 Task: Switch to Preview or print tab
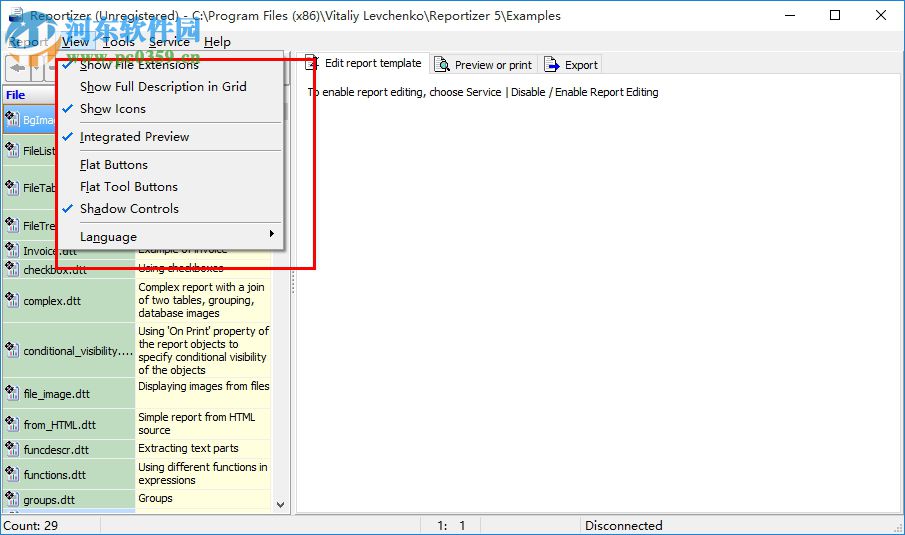[484, 65]
